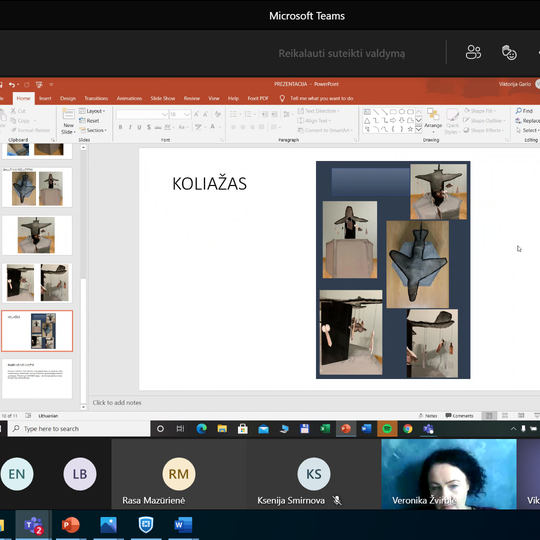Select the star shape in gallery
Viewport: 540px width, 540px height.
(410, 129)
